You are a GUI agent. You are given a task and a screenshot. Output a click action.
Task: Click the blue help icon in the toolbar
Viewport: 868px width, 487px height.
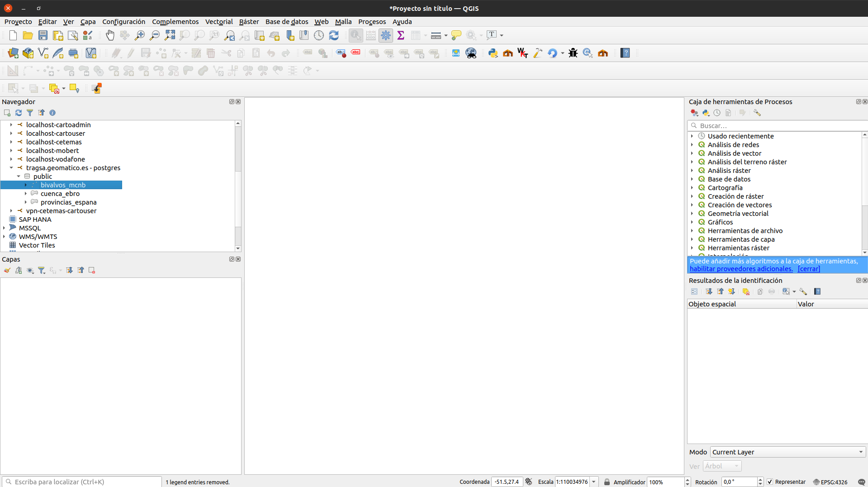click(x=625, y=53)
